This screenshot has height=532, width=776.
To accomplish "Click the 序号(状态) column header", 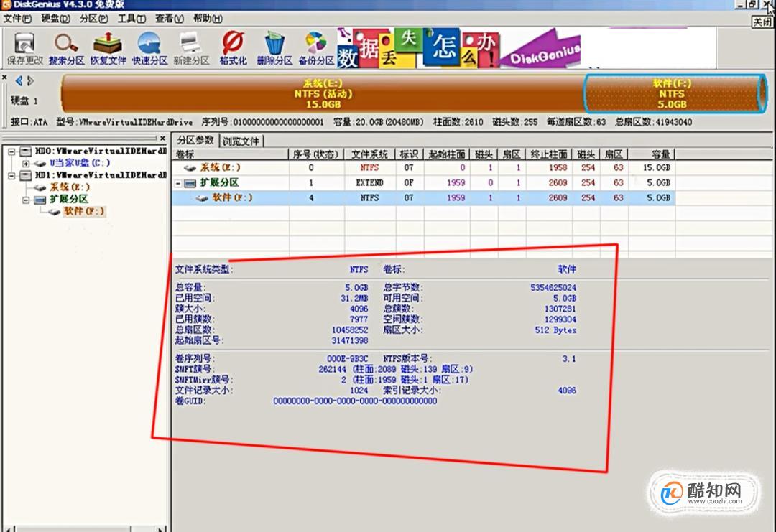I will (x=317, y=154).
